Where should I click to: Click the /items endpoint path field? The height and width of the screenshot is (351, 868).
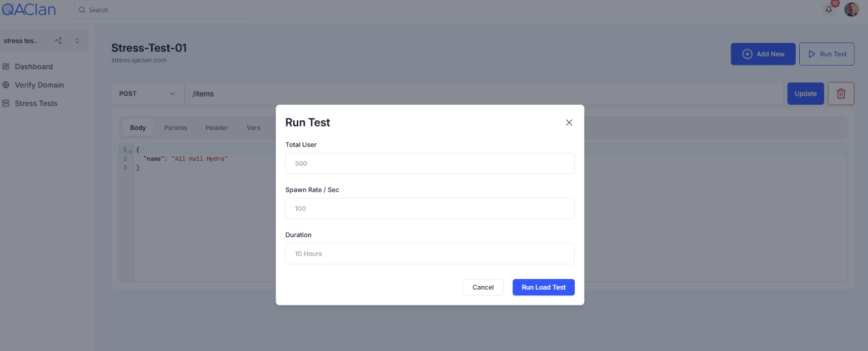pyautogui.click(x=484, y=94)
